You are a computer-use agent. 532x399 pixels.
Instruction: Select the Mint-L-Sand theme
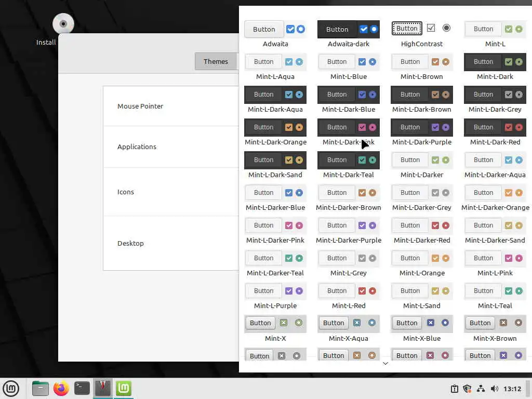pyautogui.click(x=422, y=296)
